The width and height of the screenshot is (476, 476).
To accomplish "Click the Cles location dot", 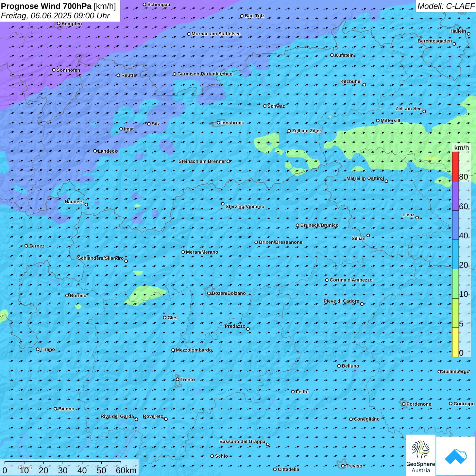I will 165,318.
